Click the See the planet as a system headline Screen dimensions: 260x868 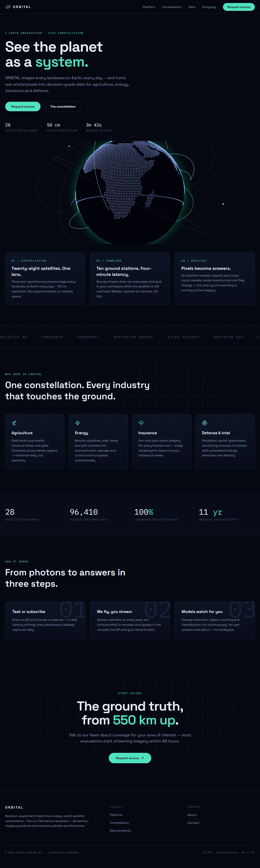[54, 54]
